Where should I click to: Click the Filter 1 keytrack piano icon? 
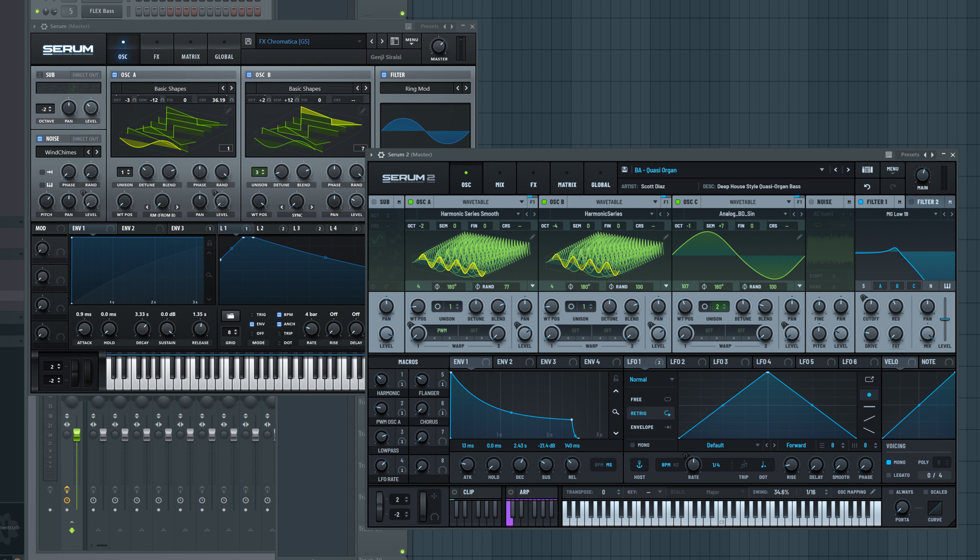coord(947,286)
